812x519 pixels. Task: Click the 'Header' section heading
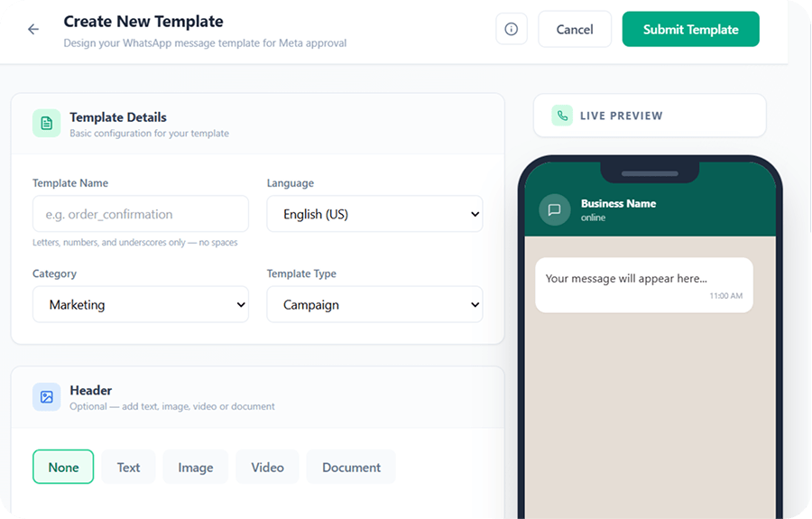click(90, 391)
